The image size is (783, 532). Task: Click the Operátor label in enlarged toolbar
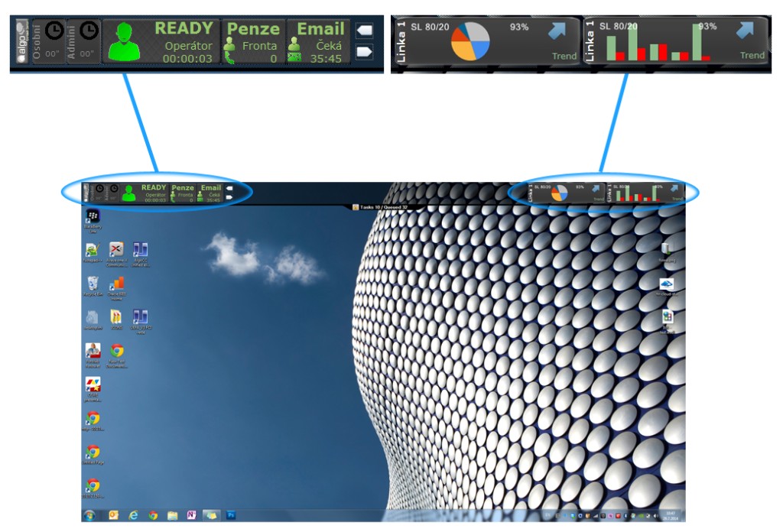coord(188,46)
